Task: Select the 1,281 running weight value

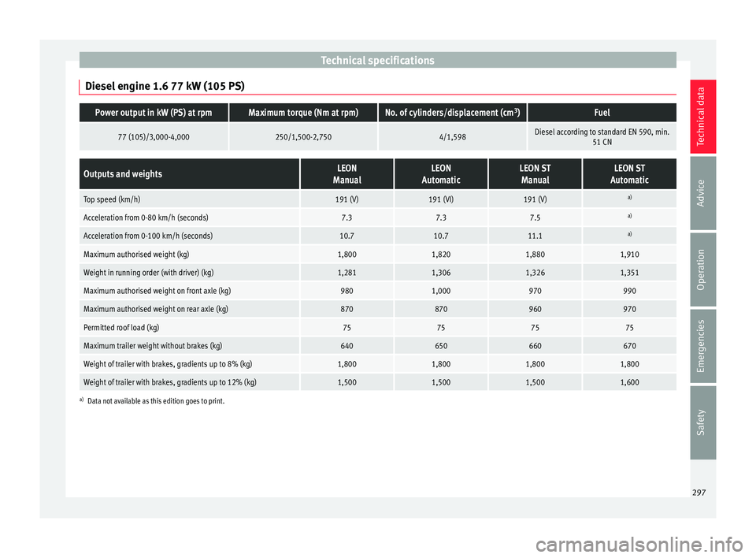Action: click(346, 273)
